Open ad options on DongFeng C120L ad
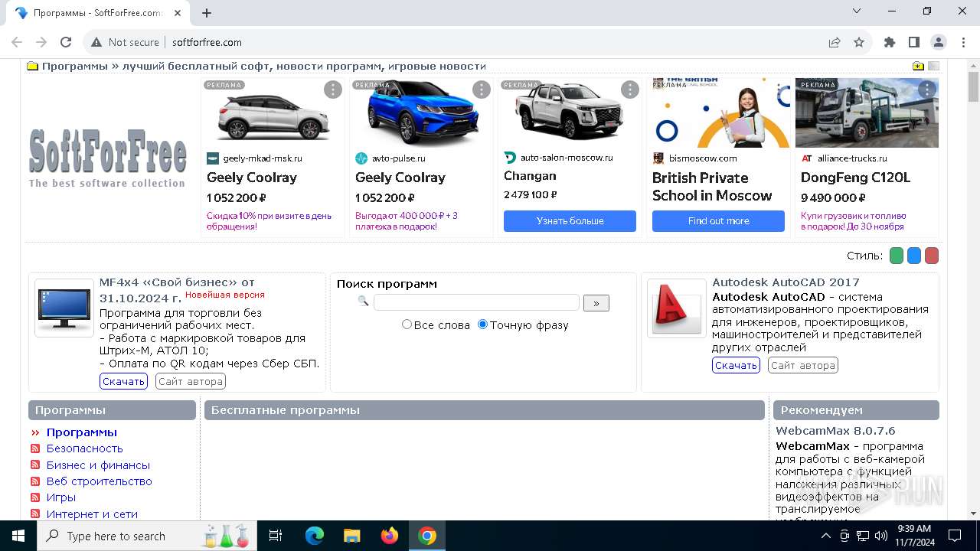Image resolution: width=980 pixels, height=551 pixels. (x=927, y=90)
